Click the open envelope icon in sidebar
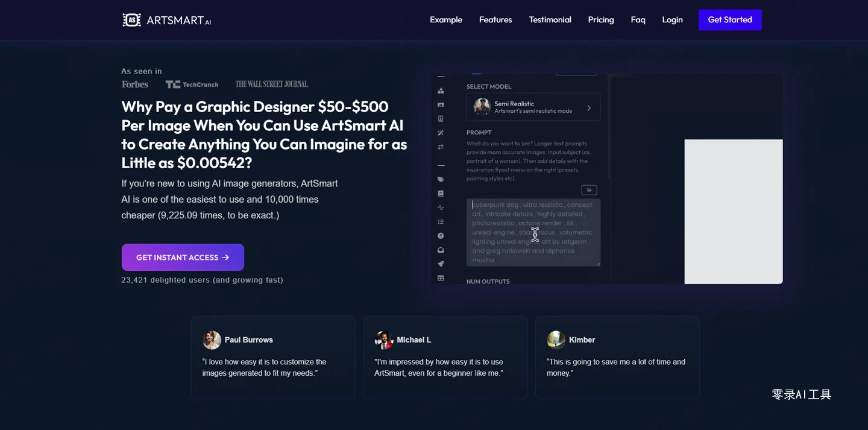868x430 pixels. click(x=441, y=250)
